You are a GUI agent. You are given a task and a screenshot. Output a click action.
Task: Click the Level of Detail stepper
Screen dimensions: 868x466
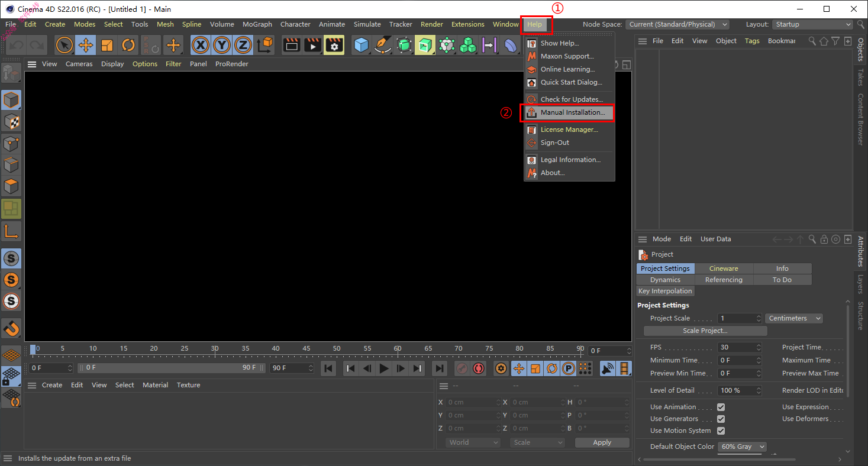click(759, 390)
